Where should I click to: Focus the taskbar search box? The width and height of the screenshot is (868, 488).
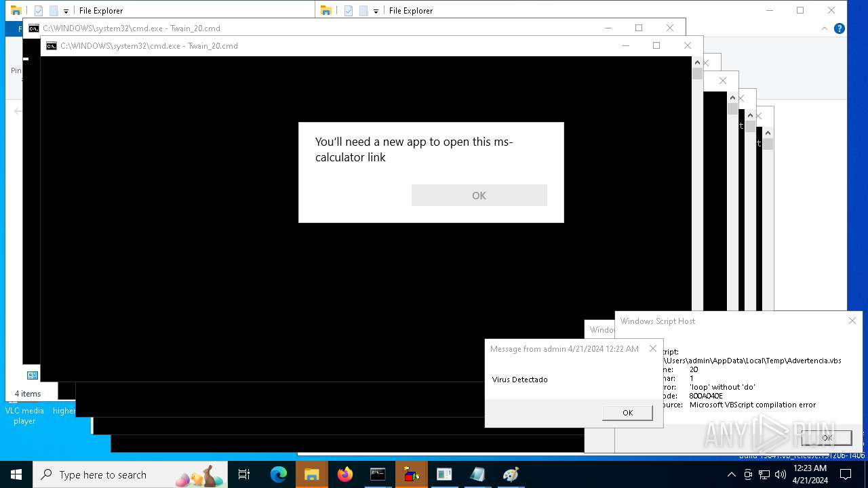(130, 474)
